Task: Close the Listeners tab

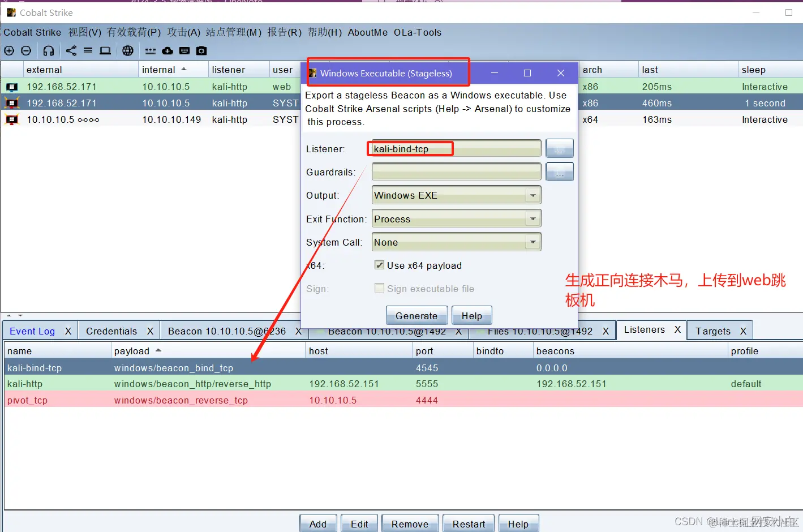Action: pyautogui.click(x=677, y=329)
